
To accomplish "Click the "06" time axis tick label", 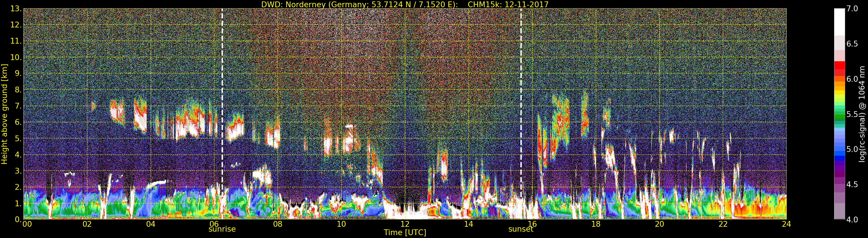I will click(214, 224).
